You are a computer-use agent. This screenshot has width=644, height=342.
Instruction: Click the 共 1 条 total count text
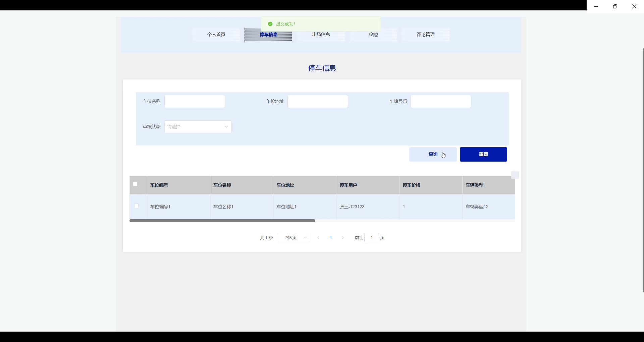pos(266,238)
